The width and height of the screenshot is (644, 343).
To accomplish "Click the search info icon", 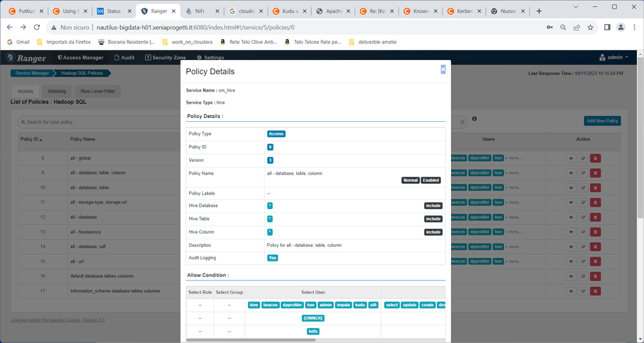I will [x=474, y=119].
